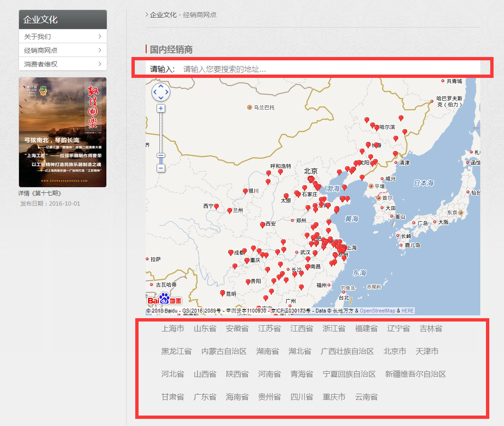
Task: Click the red marker next to 昆明
Action: click(223, 293)
